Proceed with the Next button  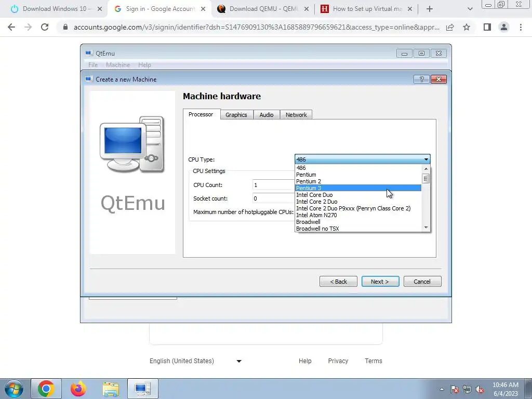(x=380, y=282)
